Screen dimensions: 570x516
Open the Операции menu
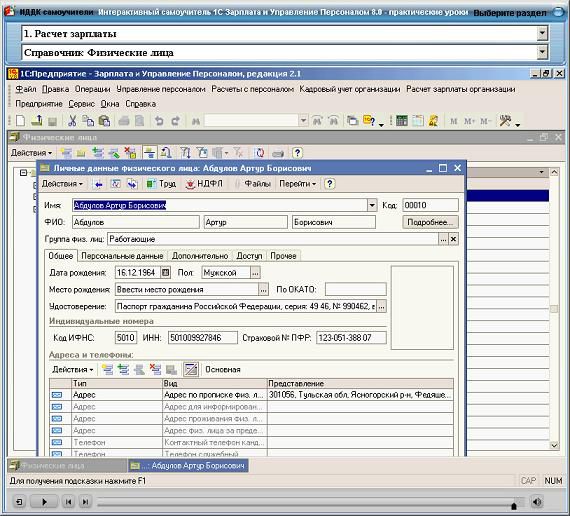(x=92, y=89)
